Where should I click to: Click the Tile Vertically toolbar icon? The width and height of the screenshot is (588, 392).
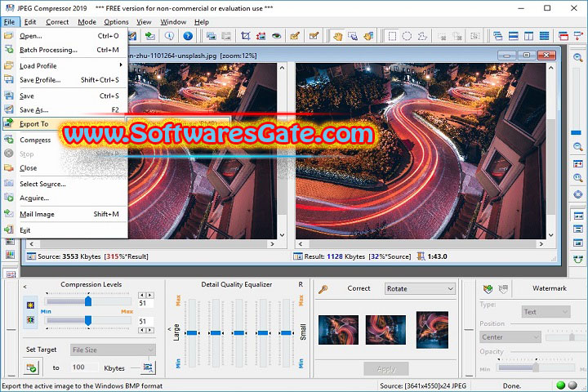point(528,36)
